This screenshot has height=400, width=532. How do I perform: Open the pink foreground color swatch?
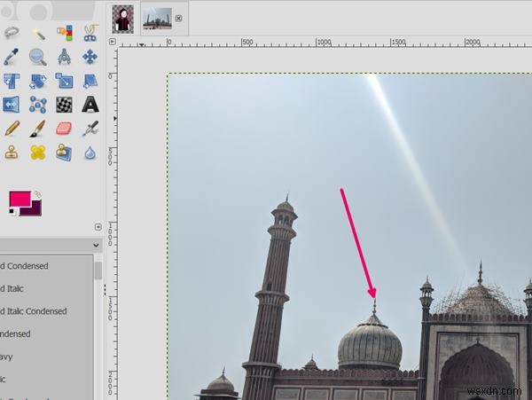(x=20, y=200)
